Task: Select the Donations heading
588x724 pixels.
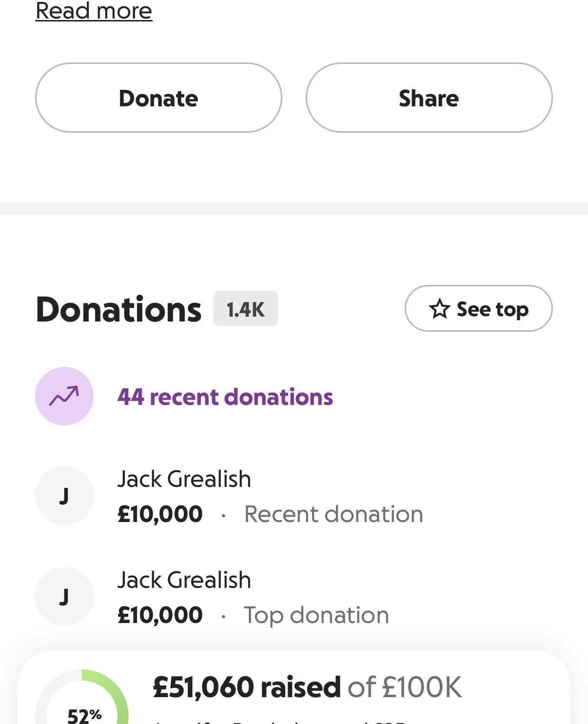Action: click(118, 309)
